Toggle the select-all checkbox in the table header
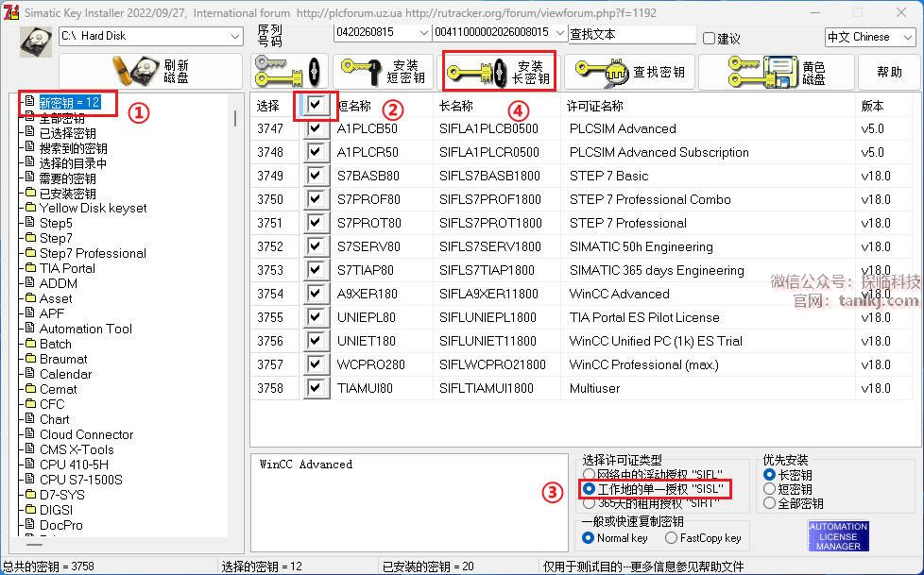Viewport: 924px width, 575px height. coord(316,106)
